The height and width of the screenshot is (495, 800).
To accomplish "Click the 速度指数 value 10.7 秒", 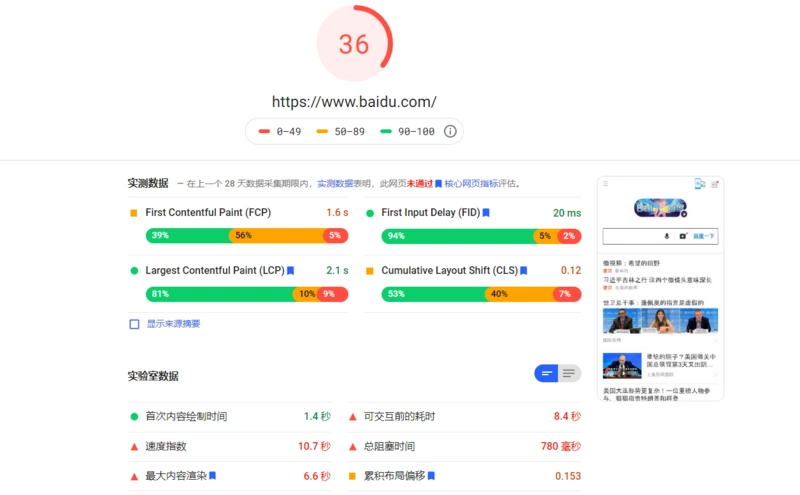I will coord(314,447).
